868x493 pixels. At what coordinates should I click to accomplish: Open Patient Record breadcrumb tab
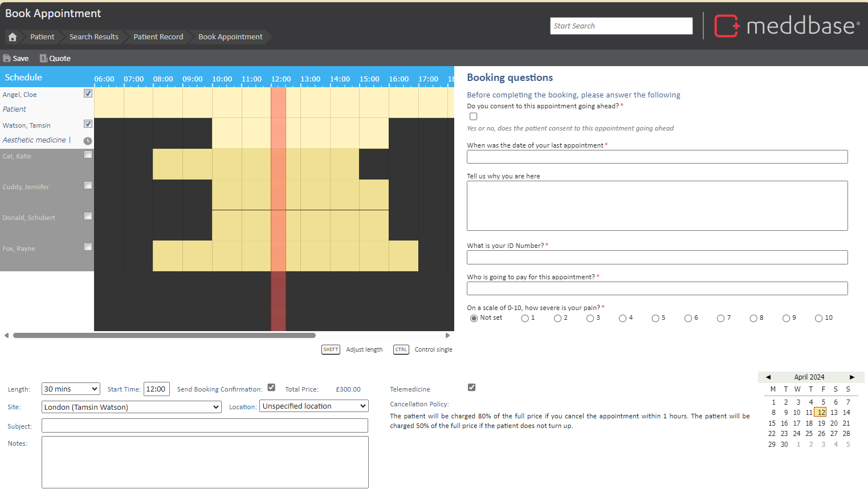coord(158,37)
